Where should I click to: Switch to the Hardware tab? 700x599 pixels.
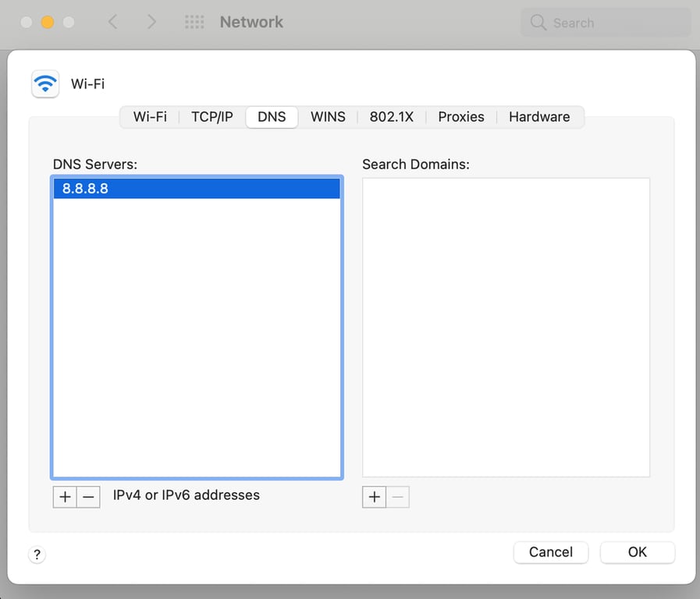[x=538, y=117]
